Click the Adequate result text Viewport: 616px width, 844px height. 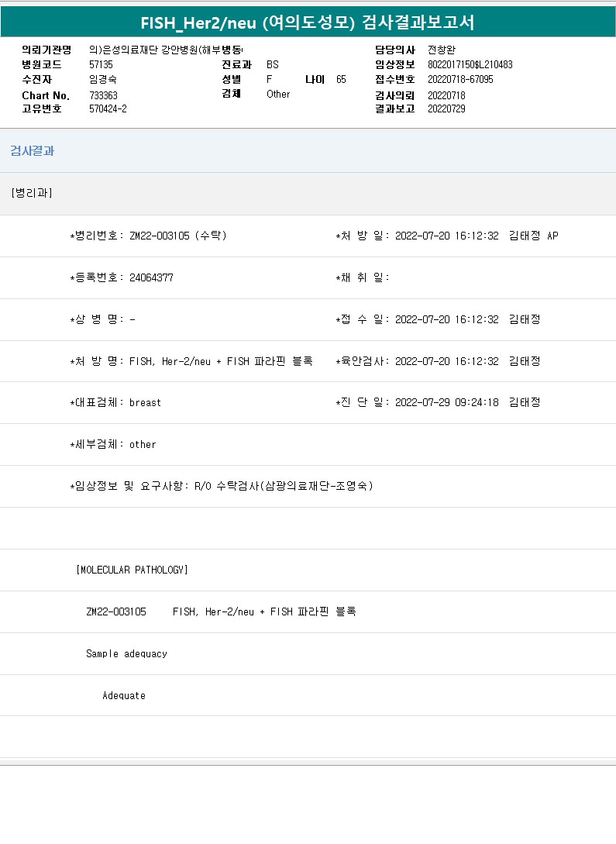(x=124, y=695)
